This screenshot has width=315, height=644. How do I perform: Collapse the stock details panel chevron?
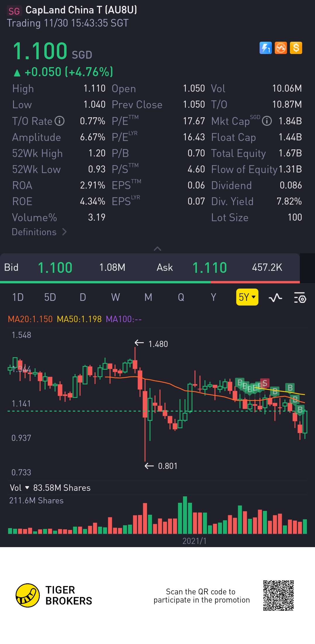tap(157, 249)
